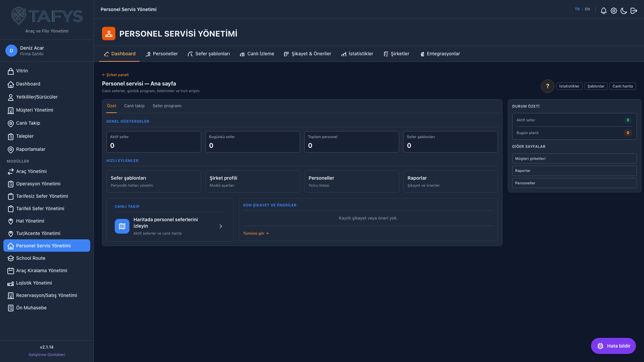Open School Route module
644x362 pixels.
pos(47,258)
